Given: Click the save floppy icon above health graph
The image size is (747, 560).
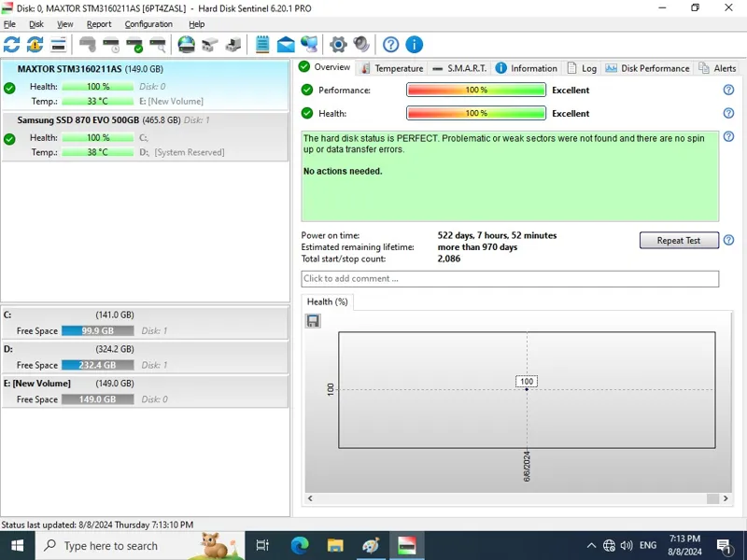Looking at the screenshot, I should click(313, 321).
